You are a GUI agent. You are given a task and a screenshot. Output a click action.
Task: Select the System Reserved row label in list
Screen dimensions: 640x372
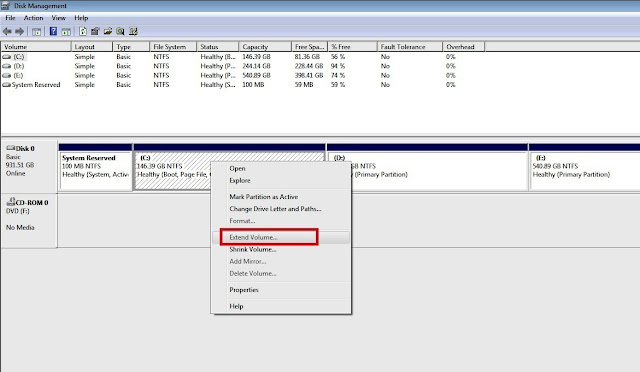click(36, 85)
